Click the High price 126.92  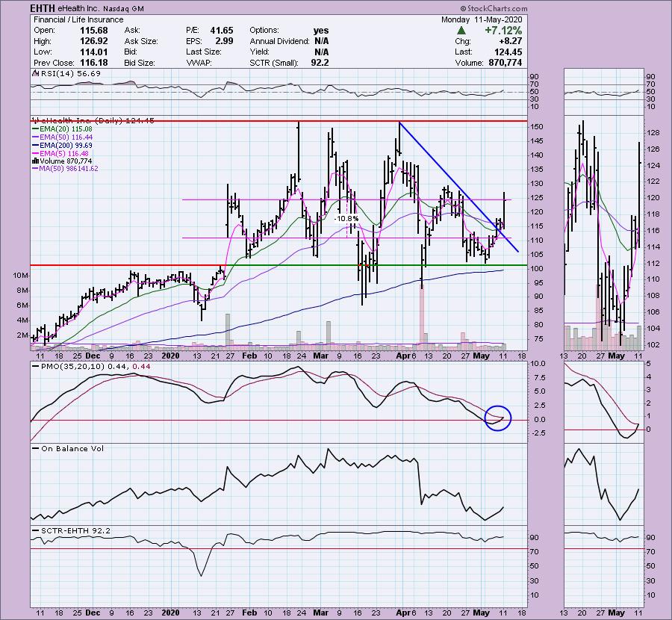click(94, 41)
